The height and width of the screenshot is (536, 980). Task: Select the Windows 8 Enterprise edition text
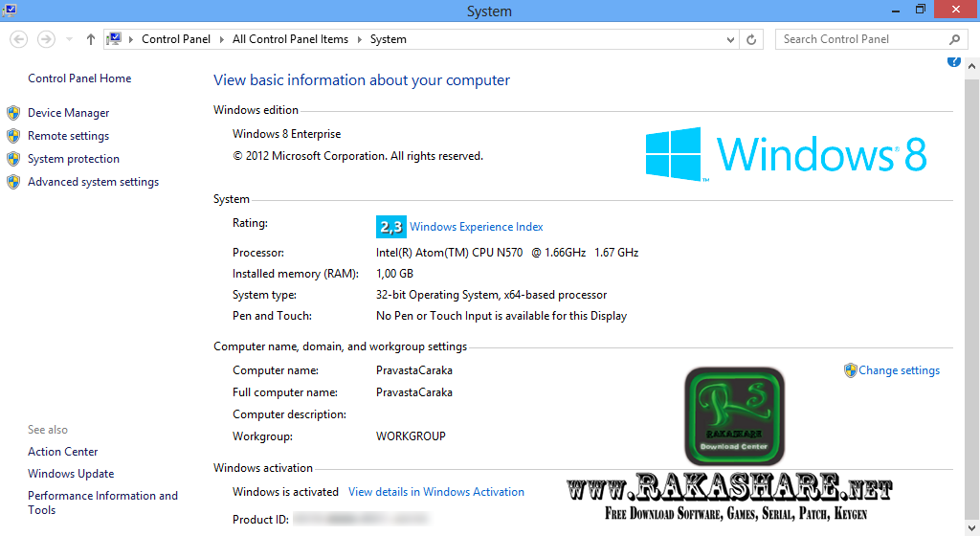point(286,134)
